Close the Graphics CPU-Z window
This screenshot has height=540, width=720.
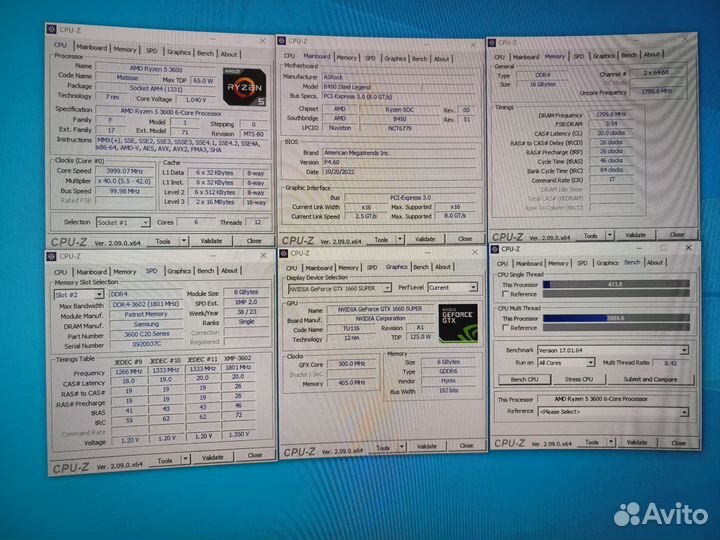coord(475,252)
